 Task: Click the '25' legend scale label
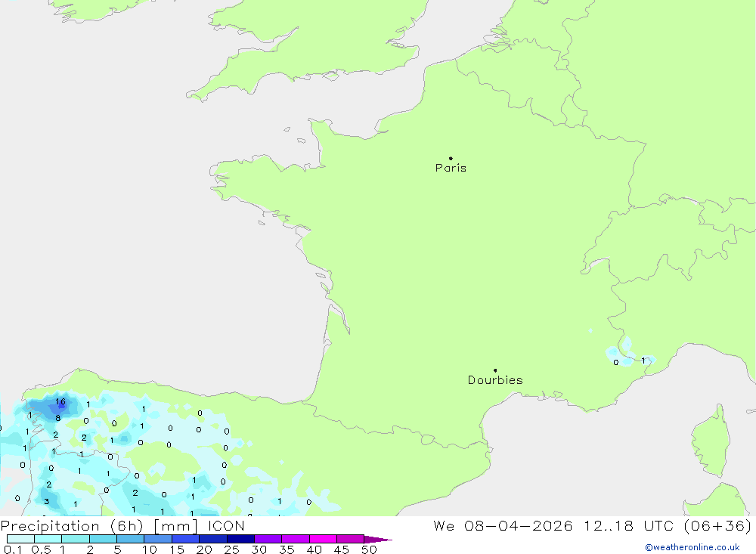[231, 549]
